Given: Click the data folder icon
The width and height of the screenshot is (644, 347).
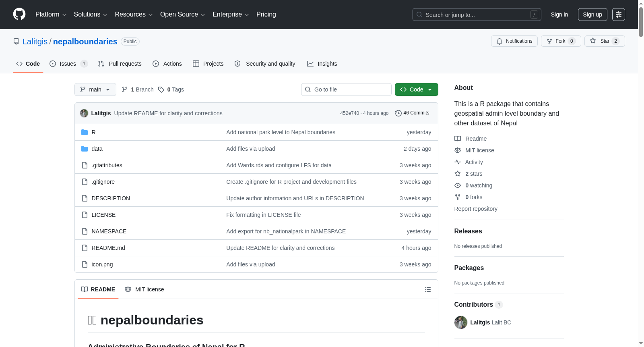Looking at the screenshot, I should pyautogui.click(x=85, y=149).
